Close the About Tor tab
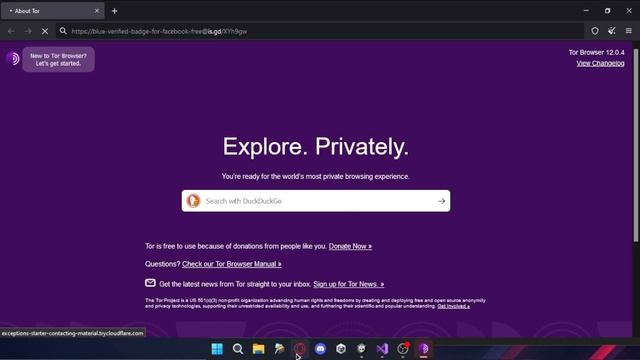Viewport: 640px width, 360px height. (97, 11)
